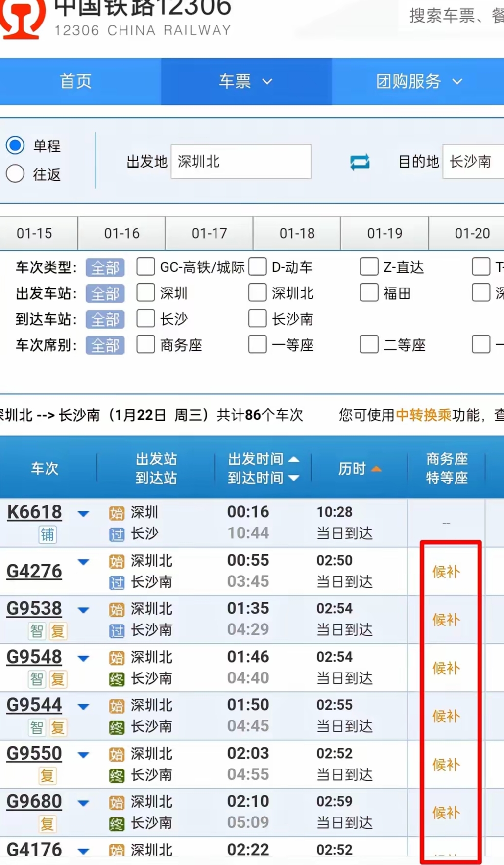Select the 往返 round-trip radio button
This screenshot has width=504, height=865.
coord(15,173)
